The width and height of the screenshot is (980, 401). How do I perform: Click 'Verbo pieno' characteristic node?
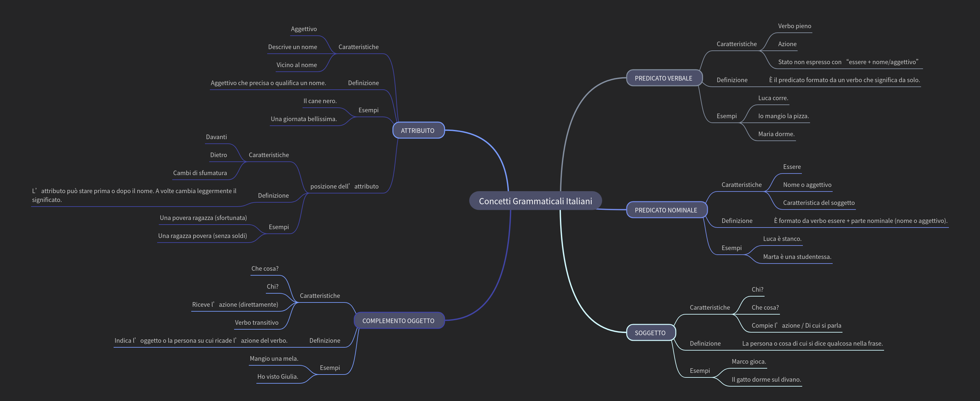[x=794, y=26]
